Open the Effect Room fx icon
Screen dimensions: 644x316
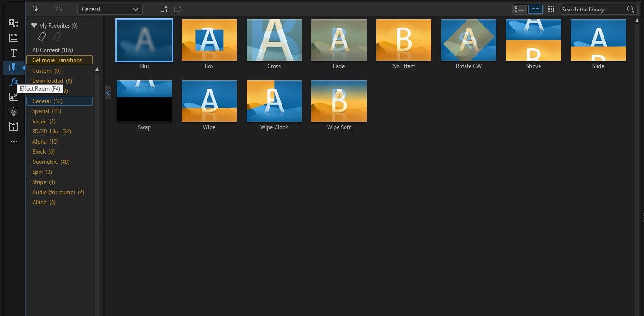(x=14, y=82)
